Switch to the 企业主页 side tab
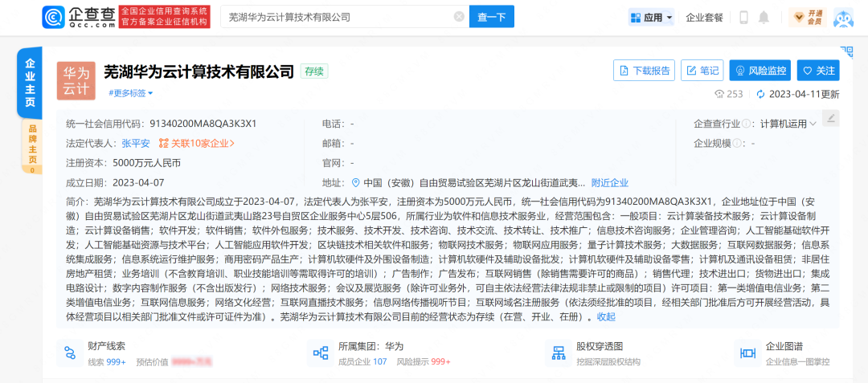This screenshot has width=868, height=383. pos(31,83)
